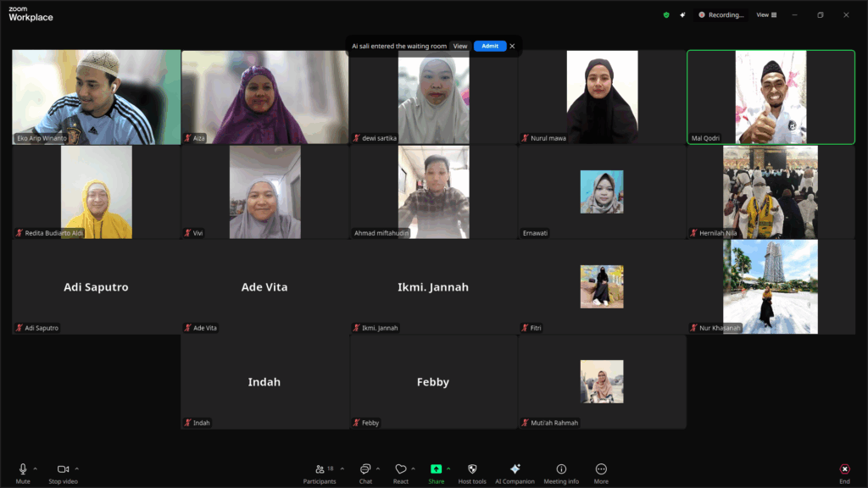The image size is (868, 488).
Task: Admit Ai sali from waiting room
Action: tap(490, 46)
